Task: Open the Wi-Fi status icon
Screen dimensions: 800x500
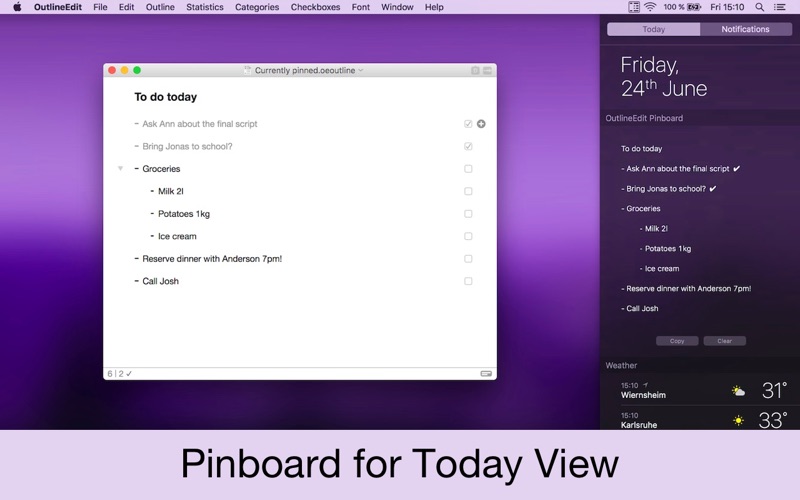Action: [x=650, y=7]
